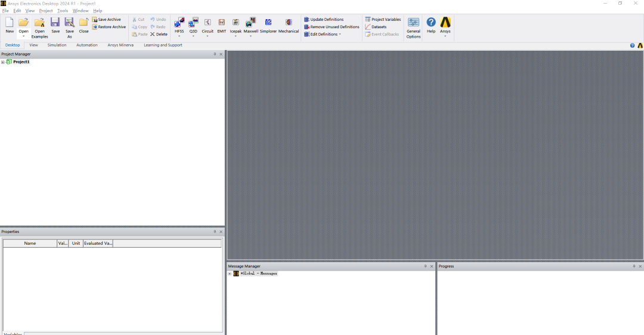Click Remove Unused Definitions
Image resolution: width=644 pixels, height=335 pixels.
click(332, 27)
